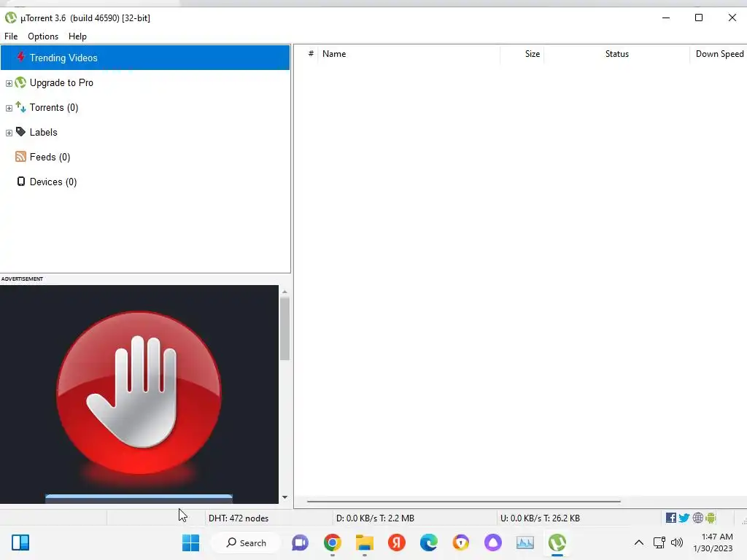Open Microsoft Edge from taskbar

[429, 542]
